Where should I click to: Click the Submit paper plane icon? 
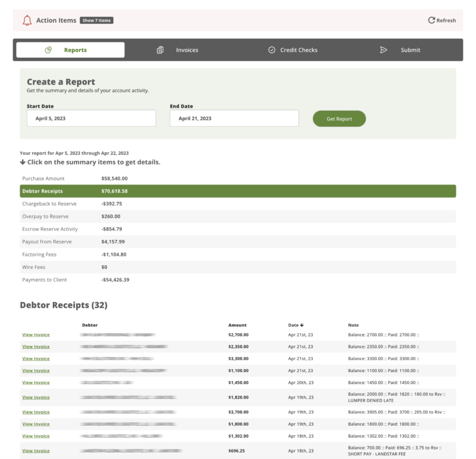(x=384, y=50)
